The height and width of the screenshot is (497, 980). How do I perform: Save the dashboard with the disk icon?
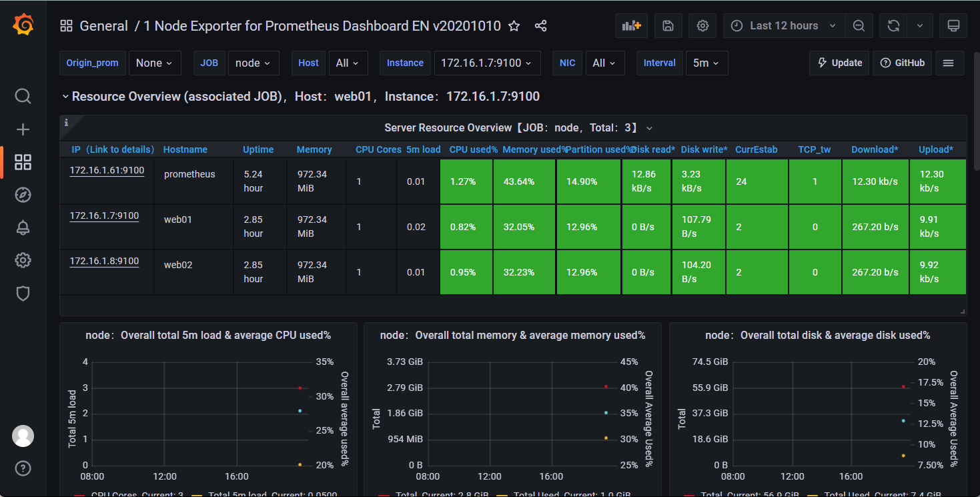click(668, 26)
